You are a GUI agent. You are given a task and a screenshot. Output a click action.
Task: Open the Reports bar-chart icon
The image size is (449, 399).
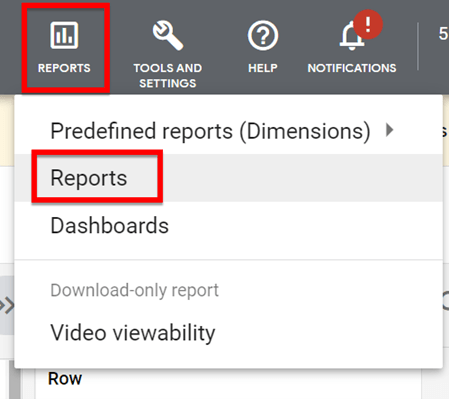[x=64, y=35]
